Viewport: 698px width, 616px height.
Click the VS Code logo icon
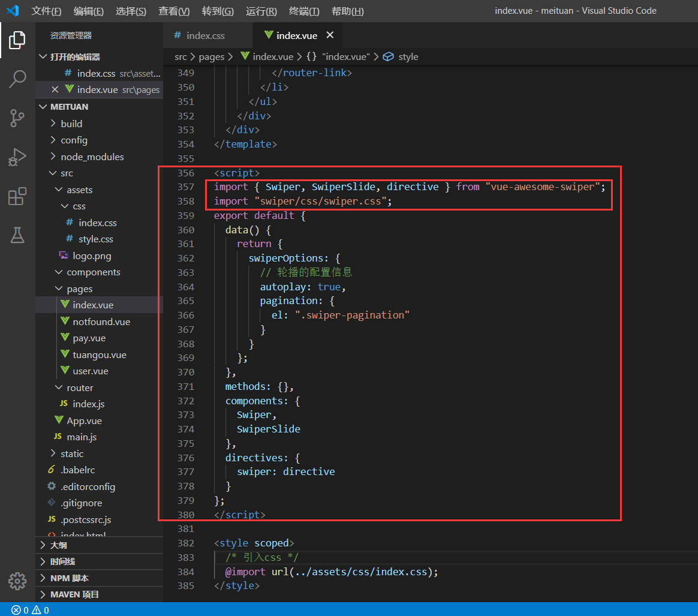tap(13, 11)
